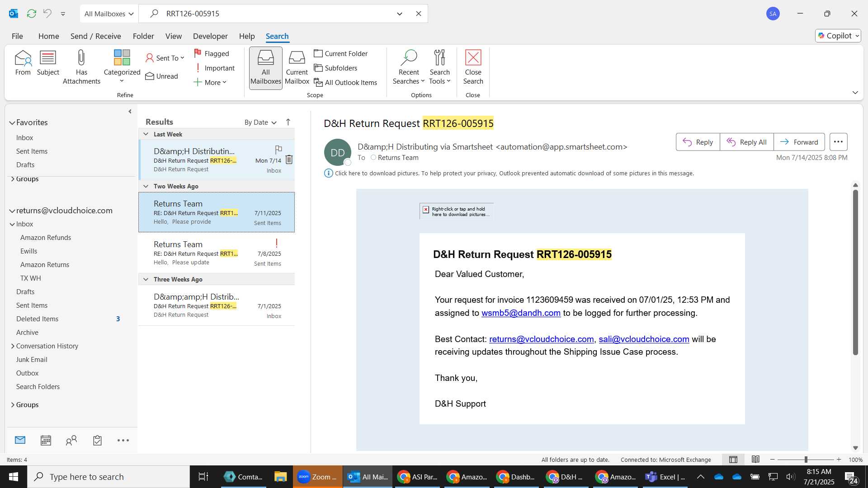Collapse the Last Week group
The image size is (868, 488).
pyautogui.click(x=146, y=134)
